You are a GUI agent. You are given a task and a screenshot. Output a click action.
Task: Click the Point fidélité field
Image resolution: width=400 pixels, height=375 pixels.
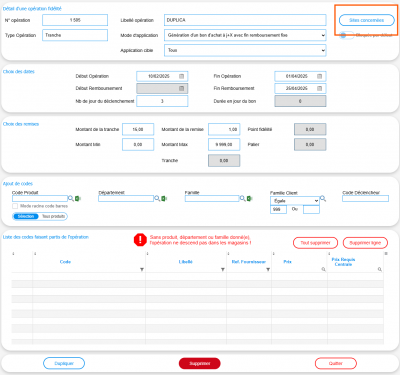click(310, 129)
